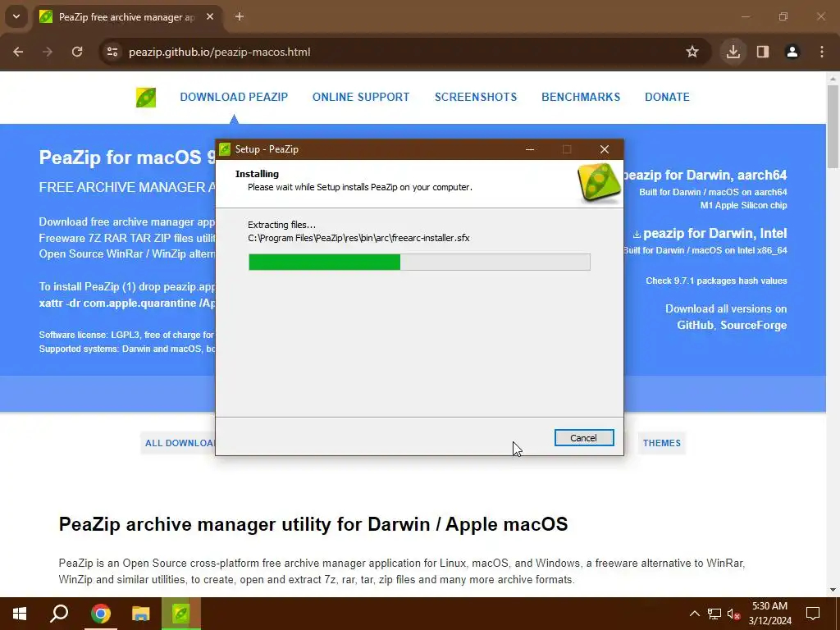840x630 pixels.
Task: Open a new browser tab
Action: (240, 17)
